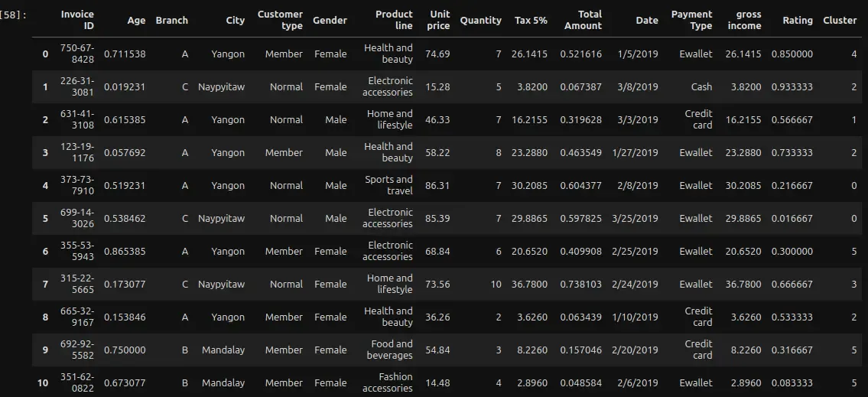Select the Mandalay city cell in row 9
Image resolution: width=868 pixels, height=397 pixels.
point(223,350)
